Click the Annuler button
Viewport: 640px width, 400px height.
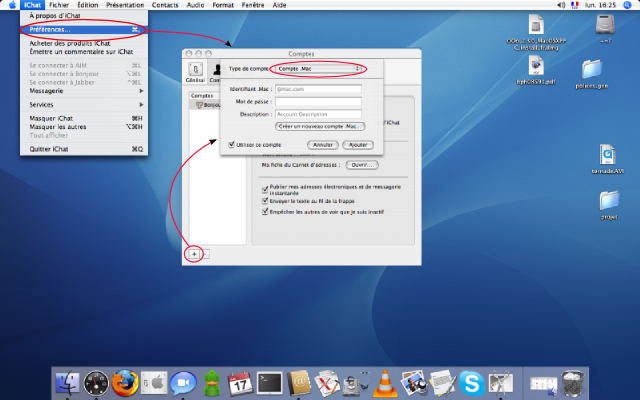[322, 145]
